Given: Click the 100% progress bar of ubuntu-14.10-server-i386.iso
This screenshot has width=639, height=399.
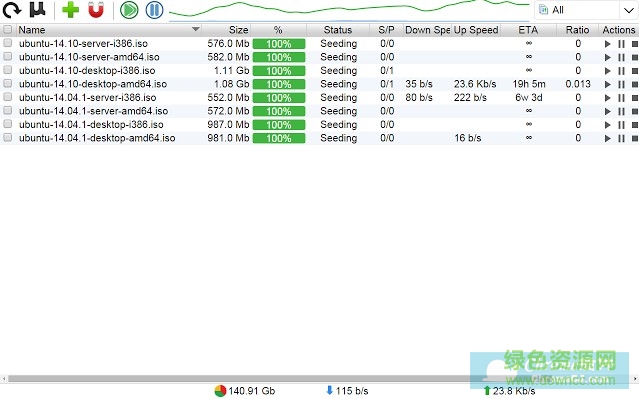Looking at the screenshot, I should (279, 44).
